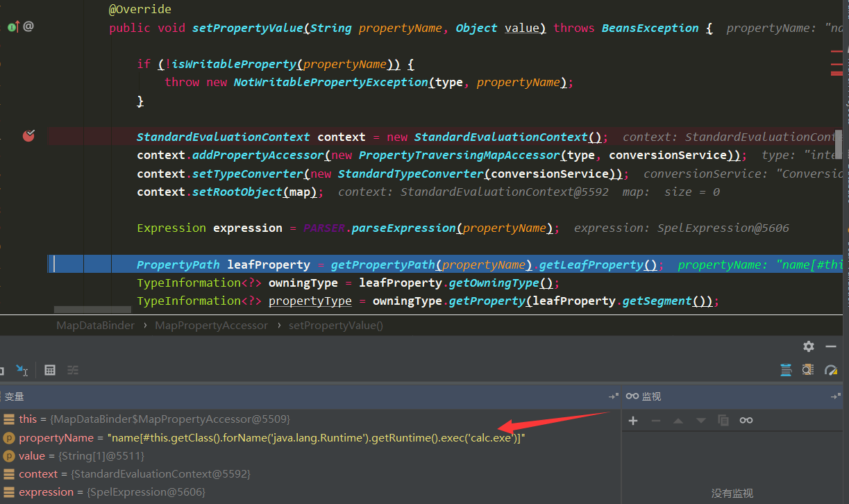The height and width of the screenshot is (504, 849).
Task: Expand the expression SpelExpression variable
Action: click(x=8, y=492)
